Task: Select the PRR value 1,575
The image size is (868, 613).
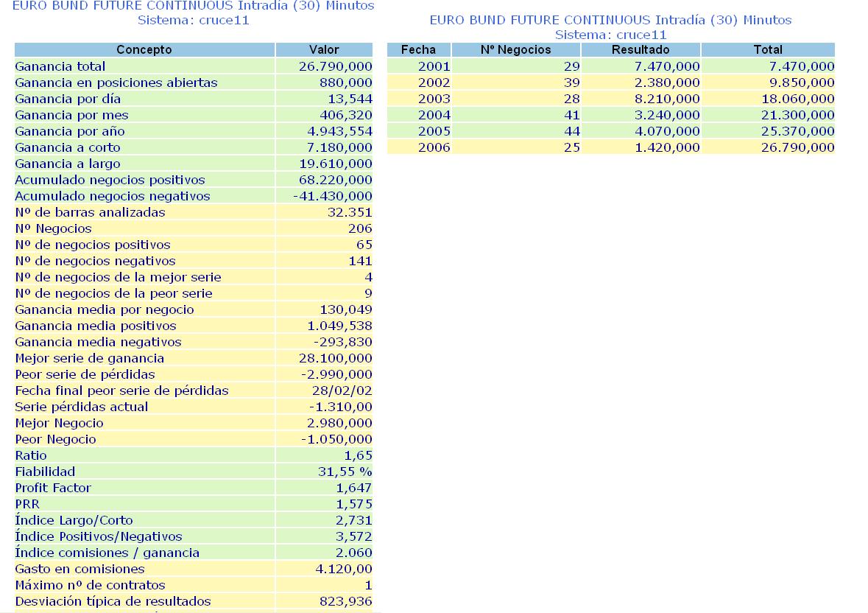Action: [x=354, y=504]
